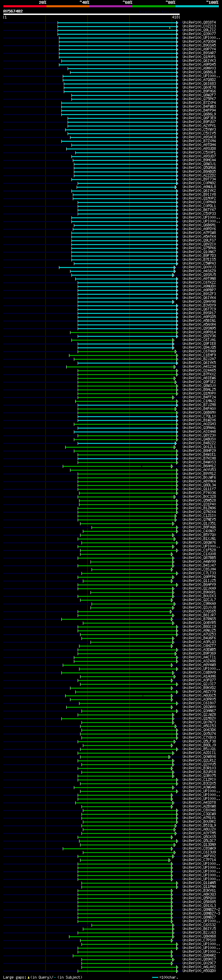Image resolution: width=222 pixels, height=980 pixels.
Task: Select hit UniRef100_Q6B6L8
Action: (199, 72)
